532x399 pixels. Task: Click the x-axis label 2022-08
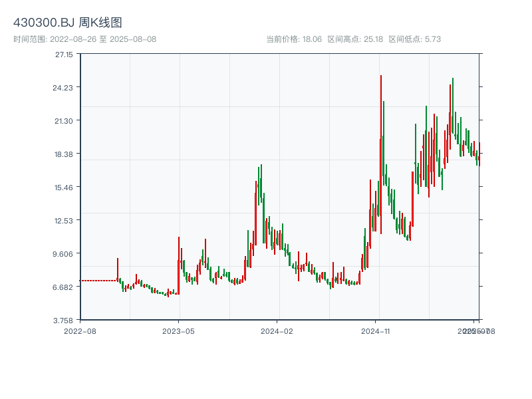(80, 331)
